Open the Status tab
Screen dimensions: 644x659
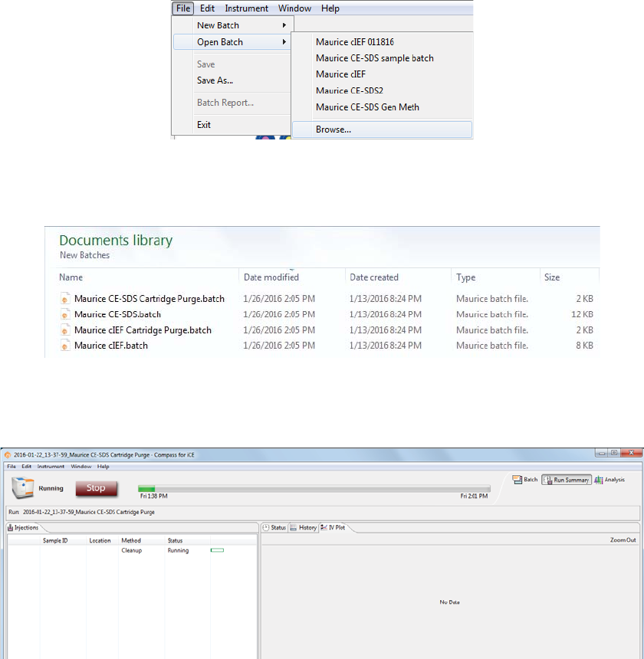(x=274, y=527)
